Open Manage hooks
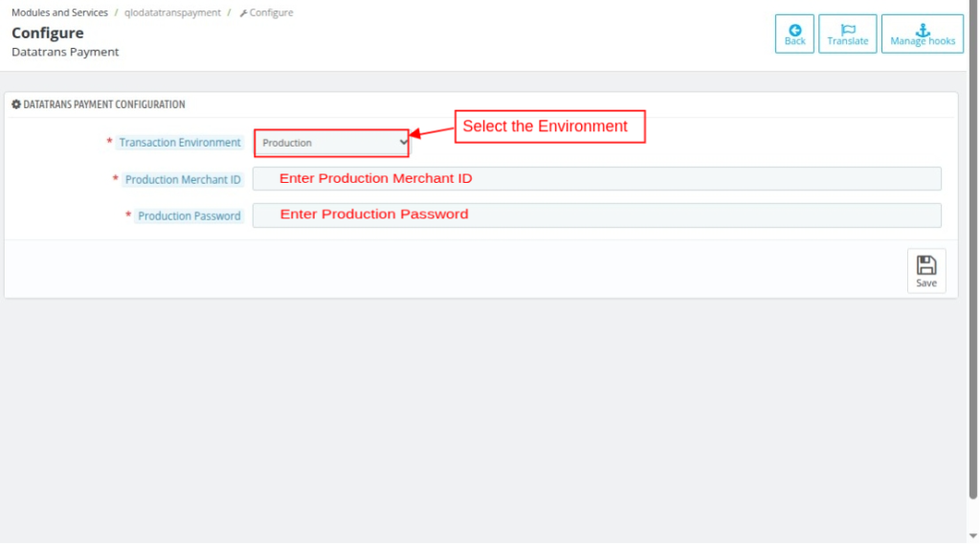Image resolution: width=980 pixels, height=544 pixels. click(x=923, y=34)
